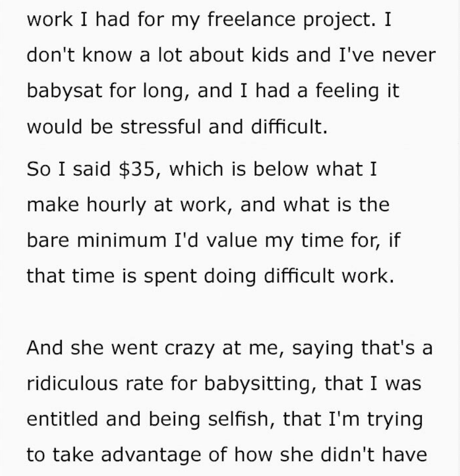The image size is (460, 476).
Task: Click the word 'babysitting' in third paragraph
Action: coord(257,384)
